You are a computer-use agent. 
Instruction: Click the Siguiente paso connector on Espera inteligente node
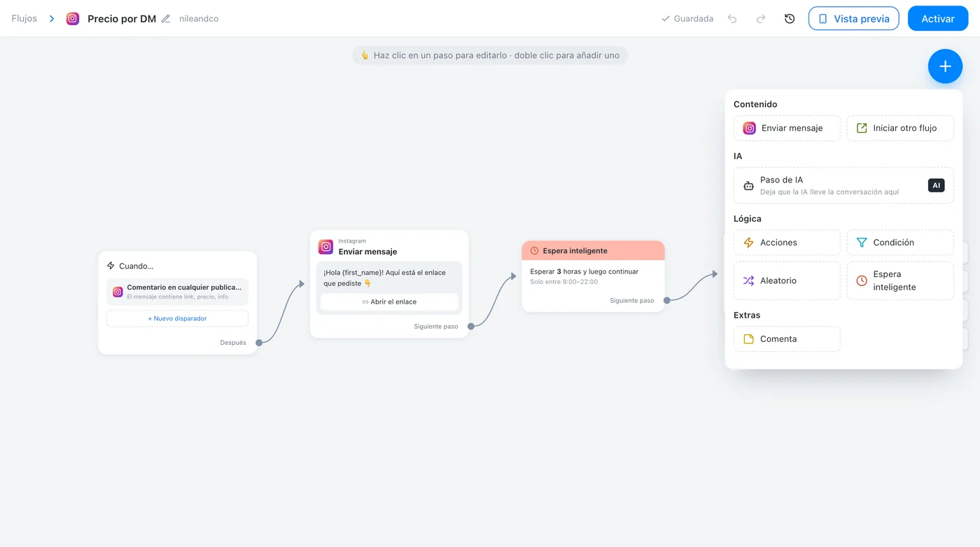tap(667, 300)
